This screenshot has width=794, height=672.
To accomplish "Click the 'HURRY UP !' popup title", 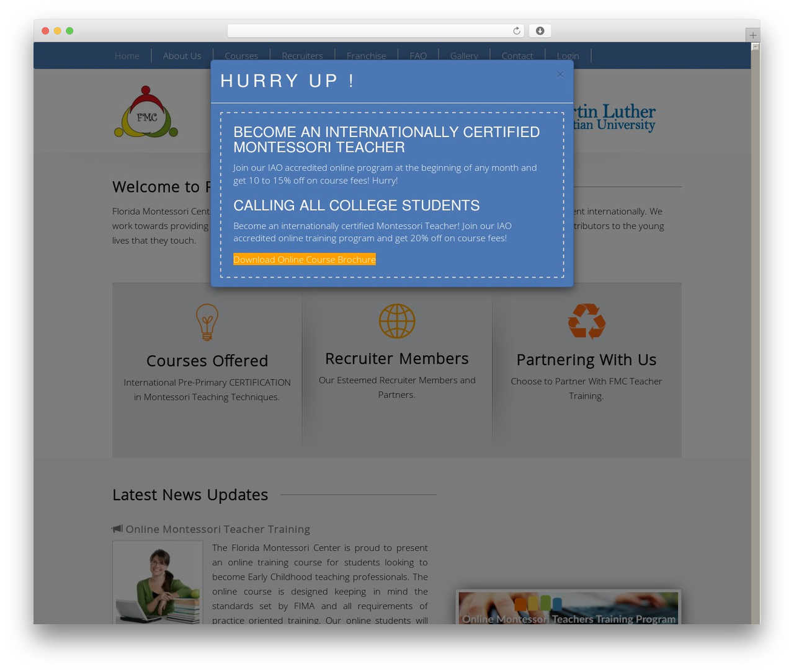I will pos(287,81).
